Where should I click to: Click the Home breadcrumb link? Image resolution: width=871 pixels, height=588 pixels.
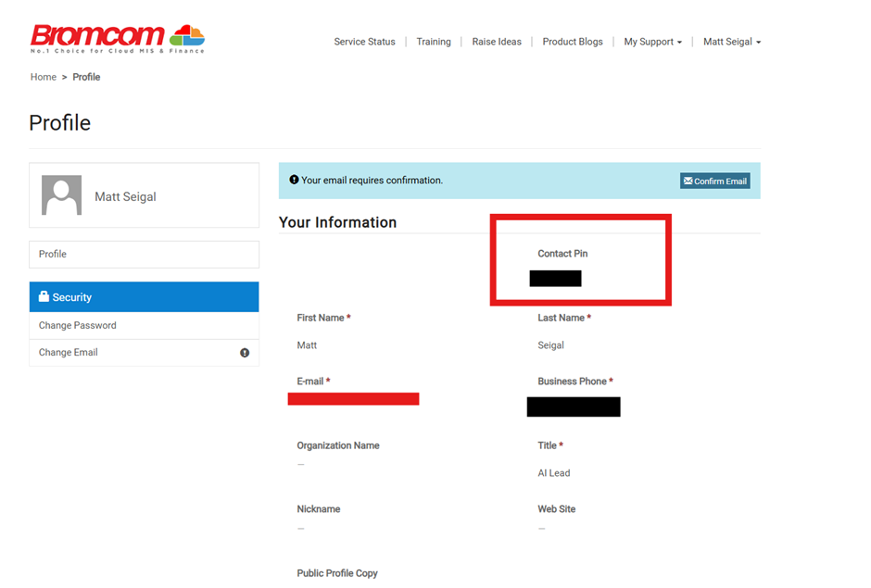point(44,77)
